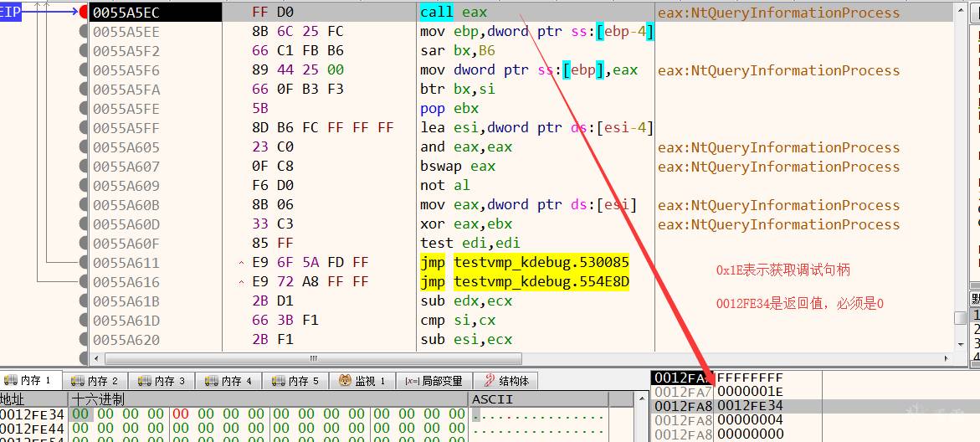The image size is (980, 442).
Task: Click disassembly horizontal scrollbar left arrow
Action: [97, 359]
